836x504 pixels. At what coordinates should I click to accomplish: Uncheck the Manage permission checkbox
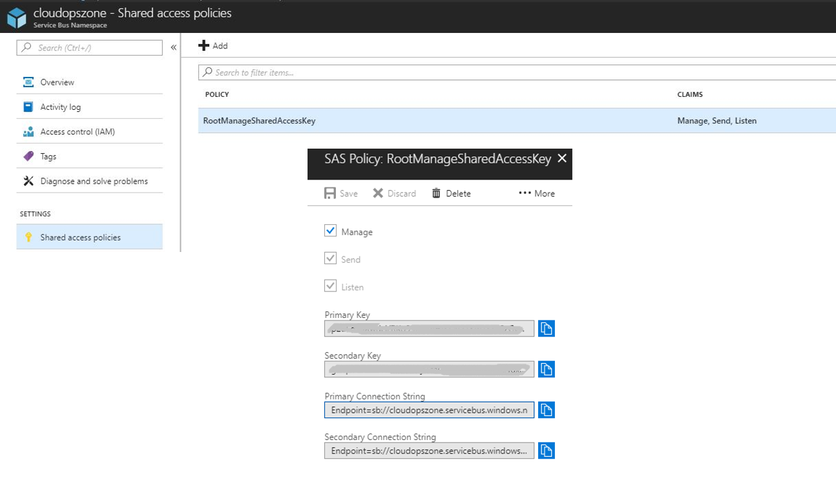[x=331, y=231]
